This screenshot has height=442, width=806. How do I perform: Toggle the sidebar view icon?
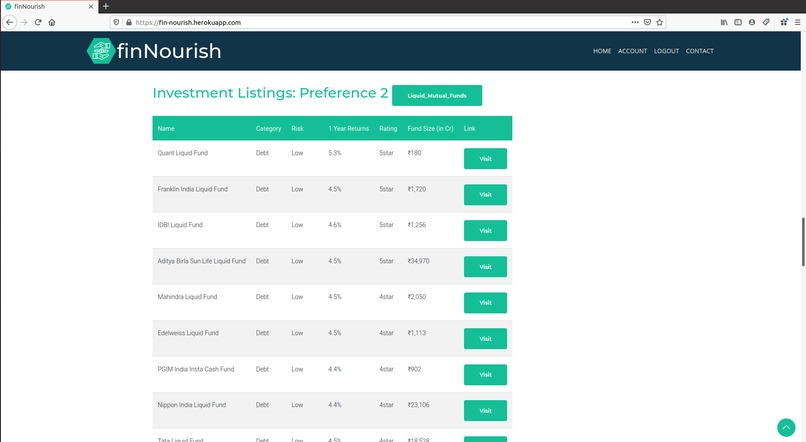[738, 22]
